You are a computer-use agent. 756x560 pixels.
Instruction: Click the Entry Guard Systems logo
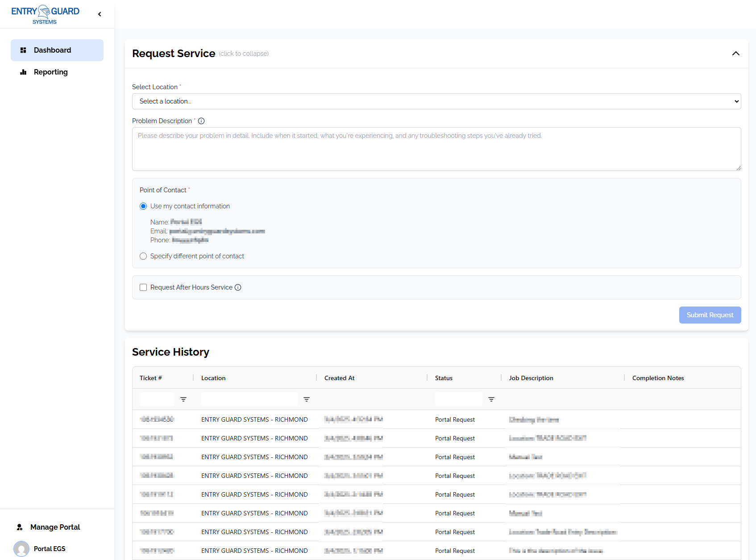click(45, 13)
